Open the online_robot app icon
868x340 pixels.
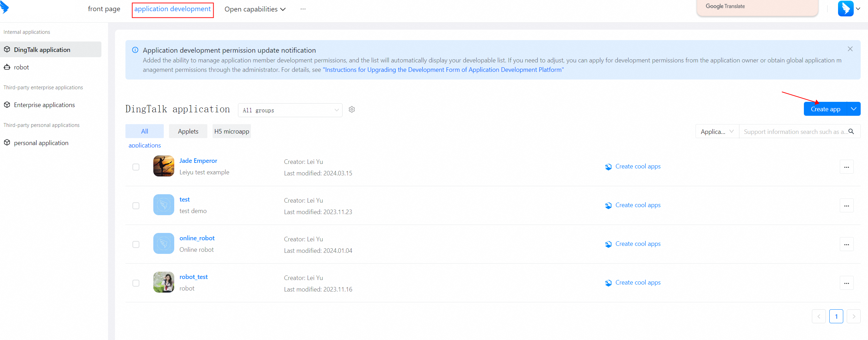[164, 243]
